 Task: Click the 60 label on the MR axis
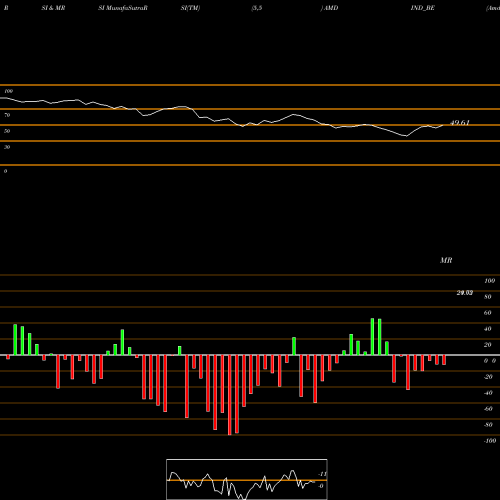point(488,313)
